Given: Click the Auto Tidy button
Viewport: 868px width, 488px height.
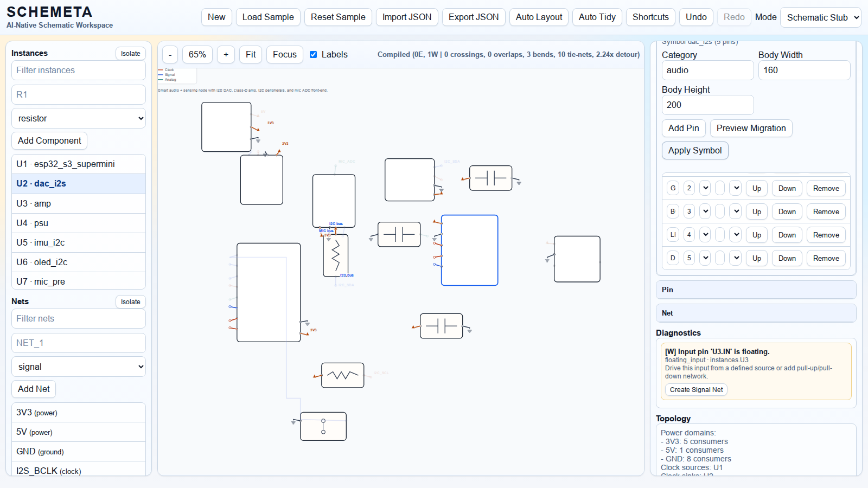Looking at the screenshot, I should pos(597,17).
